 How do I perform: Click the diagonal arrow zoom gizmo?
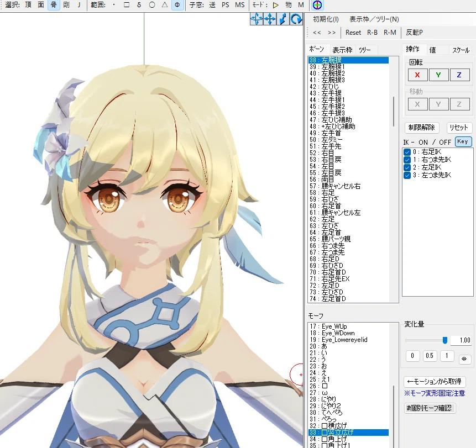point(283,19)
